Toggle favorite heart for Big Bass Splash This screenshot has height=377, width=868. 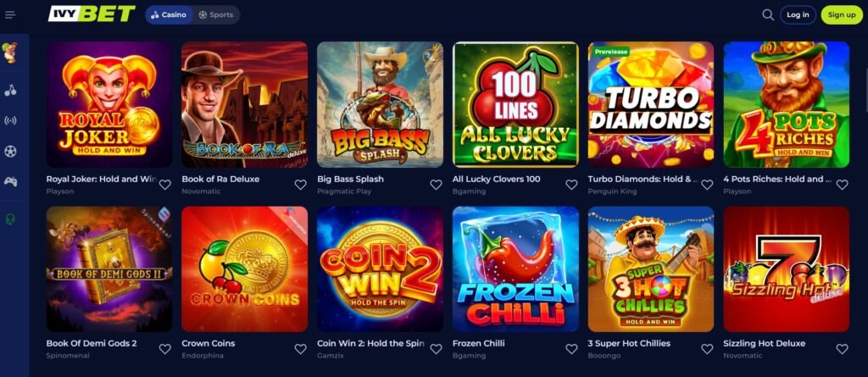click(x=437, y=185)
